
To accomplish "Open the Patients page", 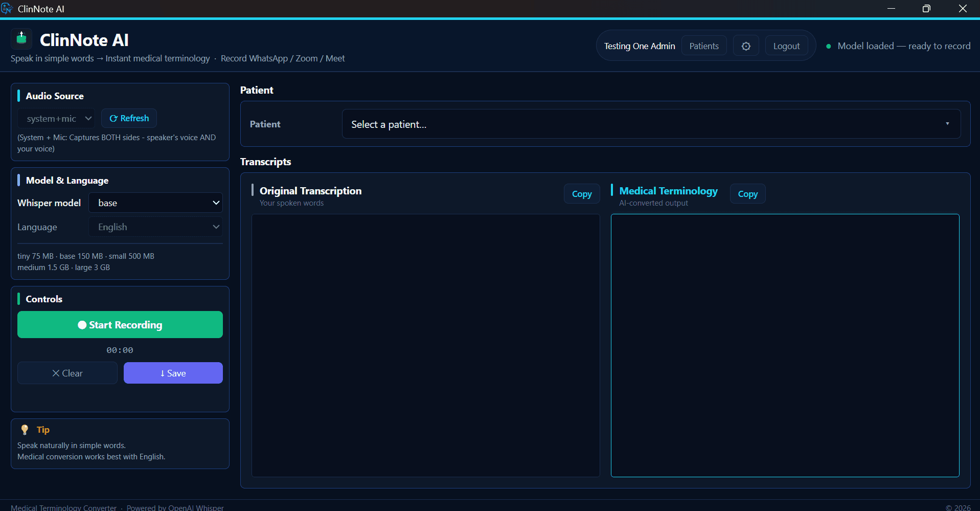I will (704, 46).
